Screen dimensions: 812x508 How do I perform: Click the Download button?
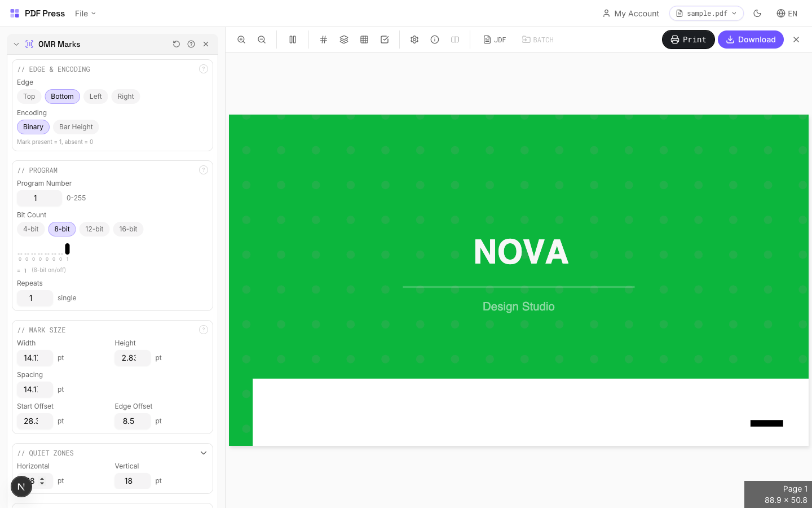pos(751,40)
